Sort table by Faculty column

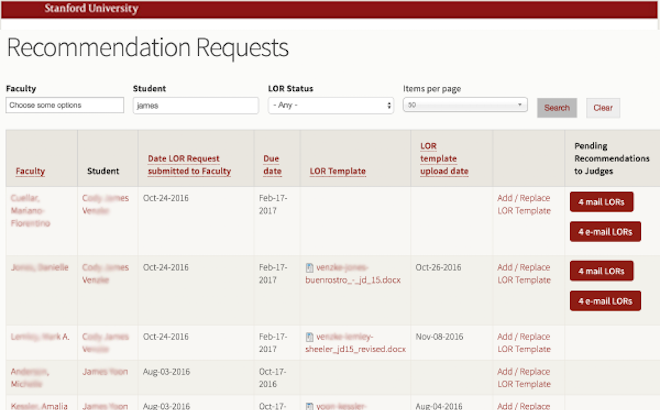coord(30,171)
